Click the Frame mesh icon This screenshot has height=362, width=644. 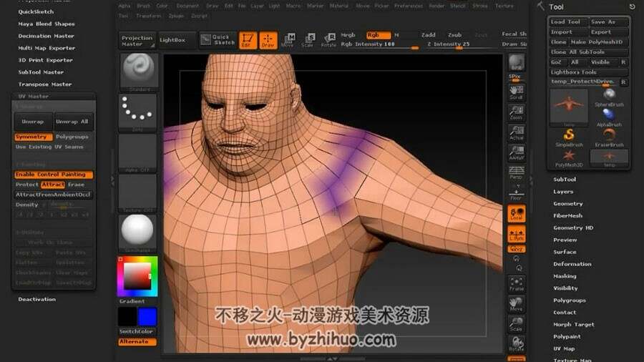[516, 283]
